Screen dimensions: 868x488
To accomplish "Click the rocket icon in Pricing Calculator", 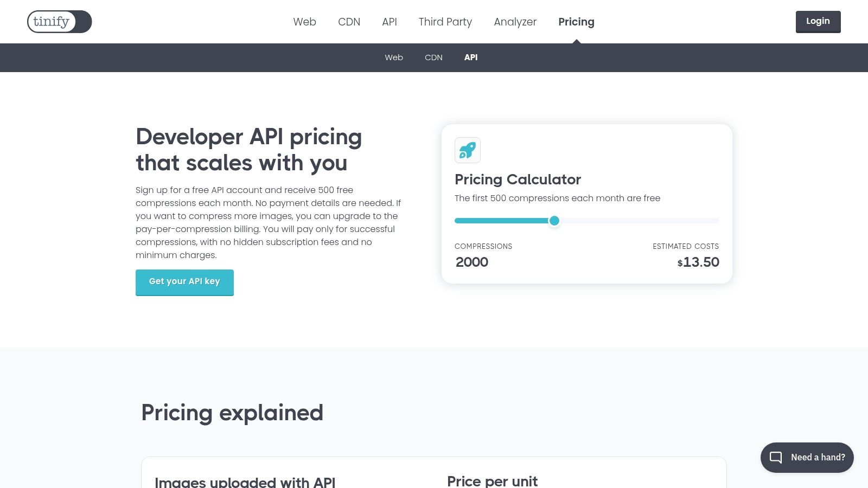I will coord(468,150).
